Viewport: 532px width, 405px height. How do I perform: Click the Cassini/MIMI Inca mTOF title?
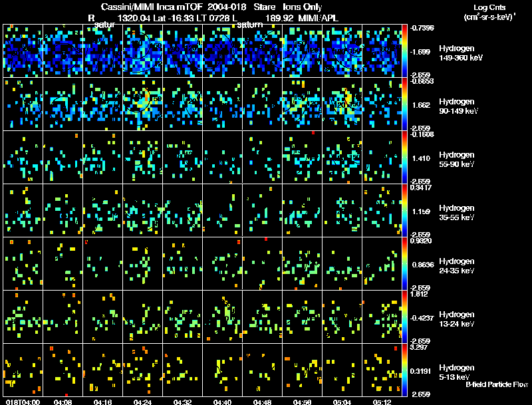point(152,7)
